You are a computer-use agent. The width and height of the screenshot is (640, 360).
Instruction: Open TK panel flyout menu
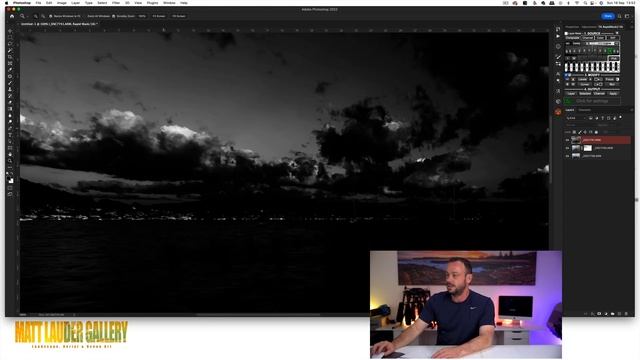[631, 27]
